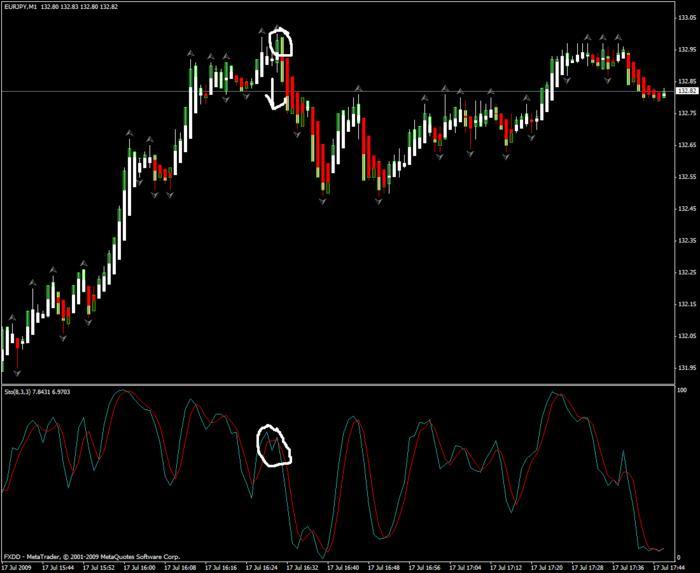Click the 132.95 price scale label

point(687,49)
